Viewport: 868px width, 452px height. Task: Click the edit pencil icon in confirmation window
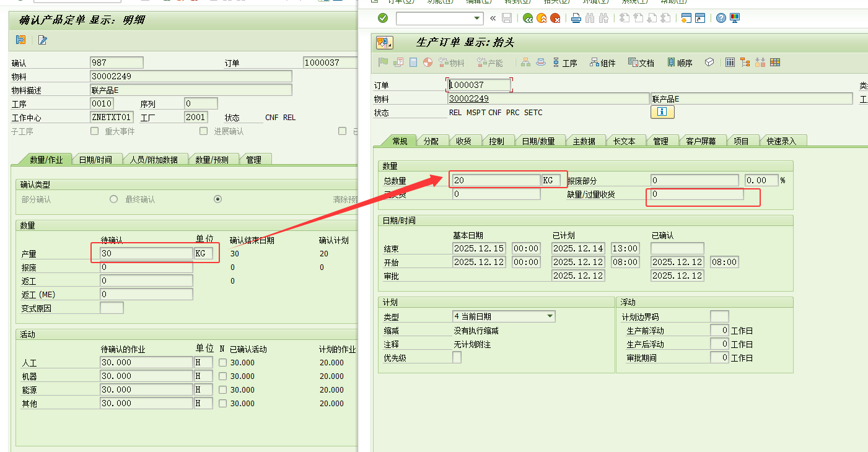pos(42,40)
